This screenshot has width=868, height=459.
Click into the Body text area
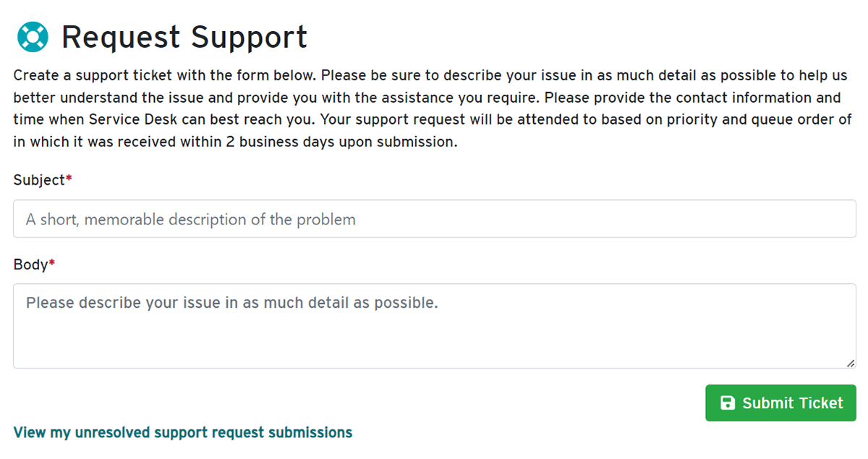pyautogui.click(x=434, y=326)
